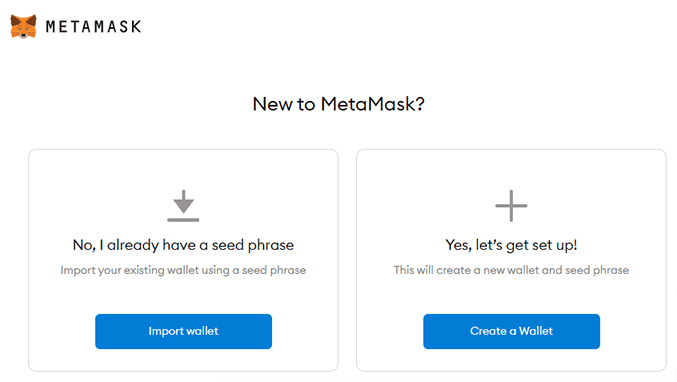Click the word 'MetaMask' in the main heading
Screen dimensions: 677x382
(367, 104)
